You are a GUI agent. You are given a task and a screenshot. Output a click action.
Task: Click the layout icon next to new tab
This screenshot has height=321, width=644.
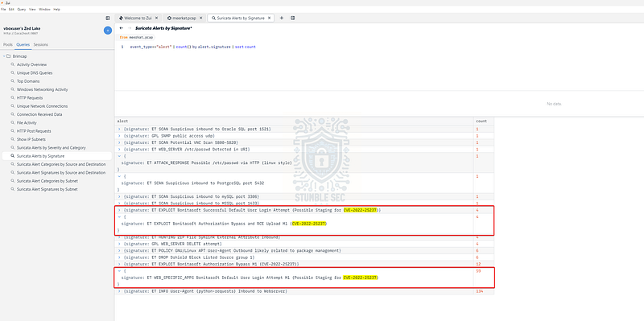click(x=293, y=18)
